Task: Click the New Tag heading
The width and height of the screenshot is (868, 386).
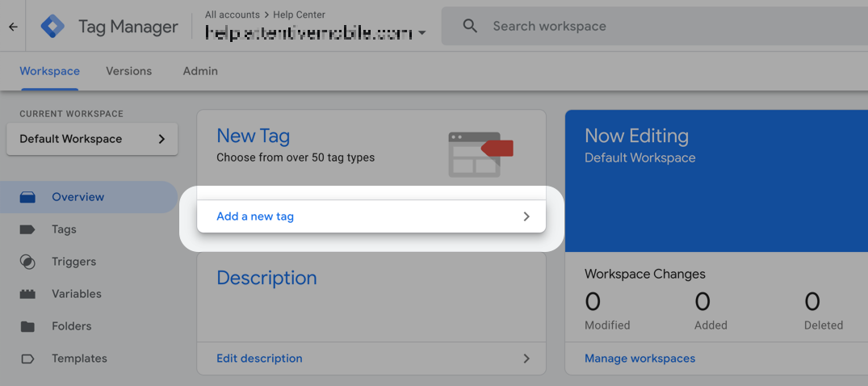Action: point(253,136)
